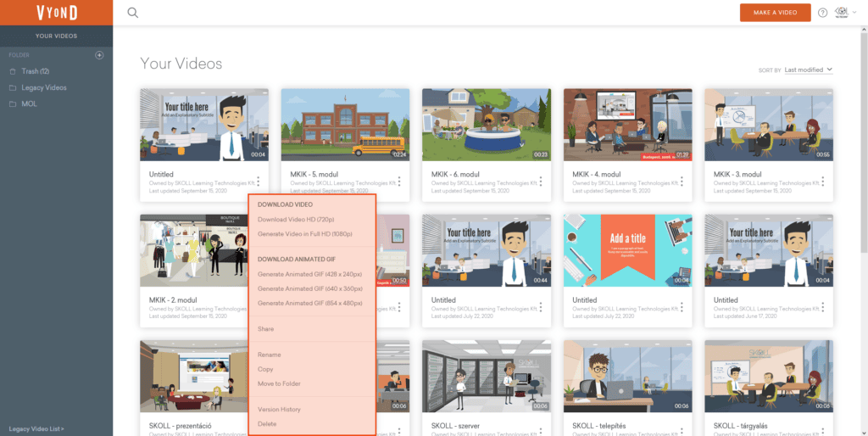Screen dimensions: 868x436
Task: Open the SKOLL - szerver thumbnail
Action: (487, 376)
